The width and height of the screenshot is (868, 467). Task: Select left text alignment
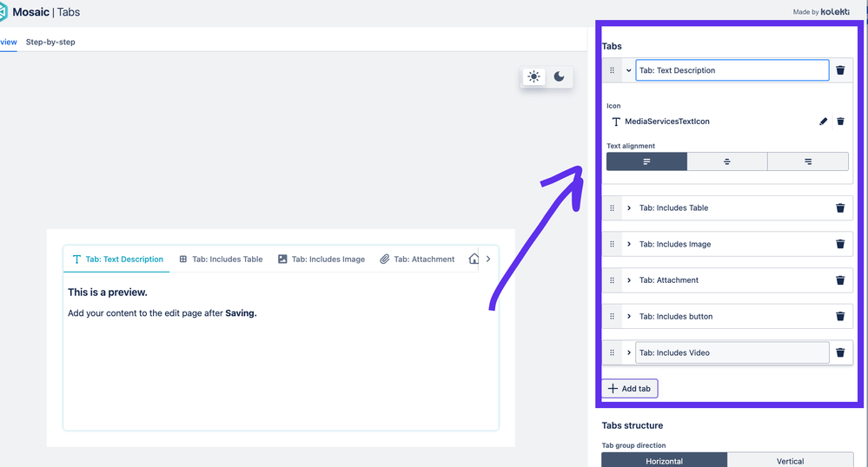pos(646,161)
